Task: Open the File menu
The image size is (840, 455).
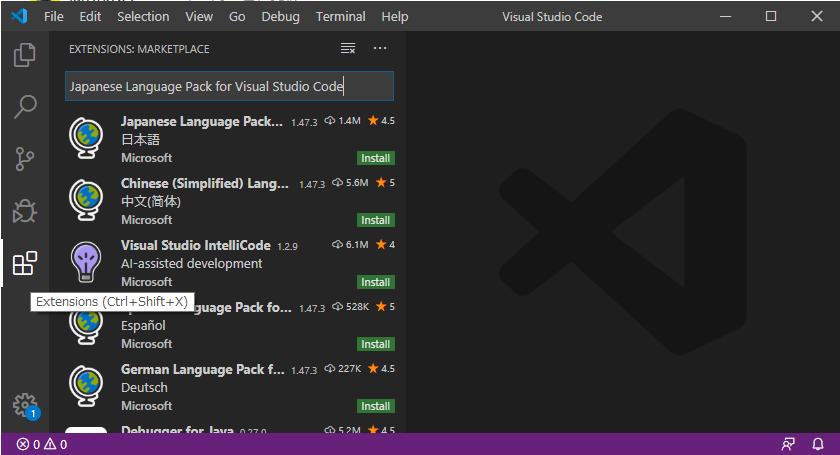Action: pos(54,17)
